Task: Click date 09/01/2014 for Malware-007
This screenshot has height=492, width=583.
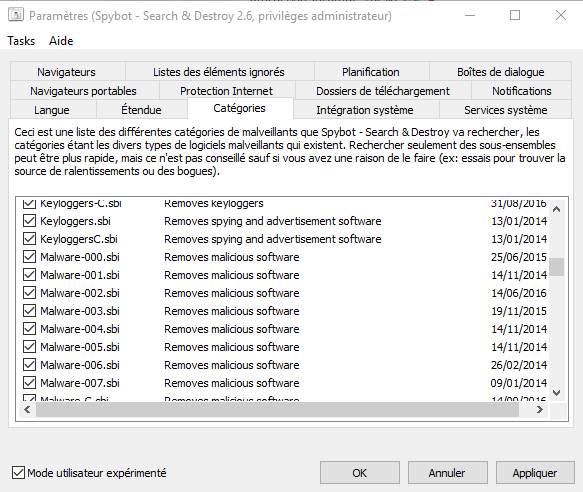Action: (519, 383)
